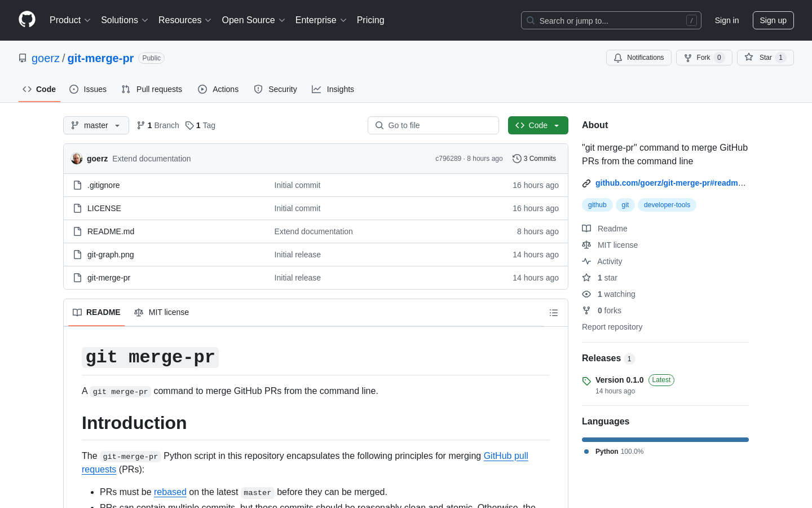Click the file icon next to LICENSE
The image size is (812, 508).
coord(78,208)
